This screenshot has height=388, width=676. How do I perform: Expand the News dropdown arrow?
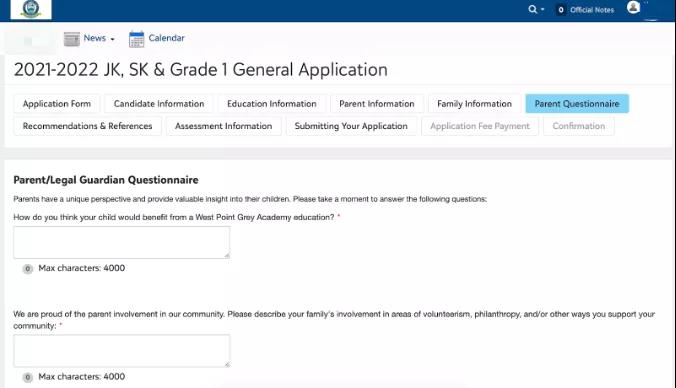(113, 39)
